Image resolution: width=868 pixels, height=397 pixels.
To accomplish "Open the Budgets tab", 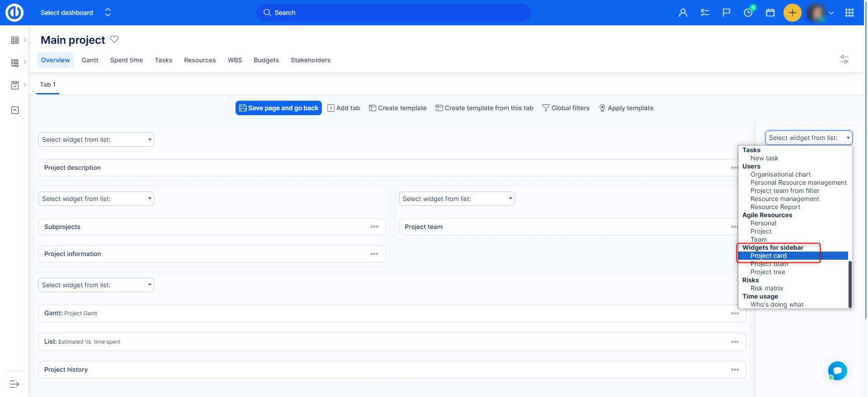I will (x=266, y=60).
